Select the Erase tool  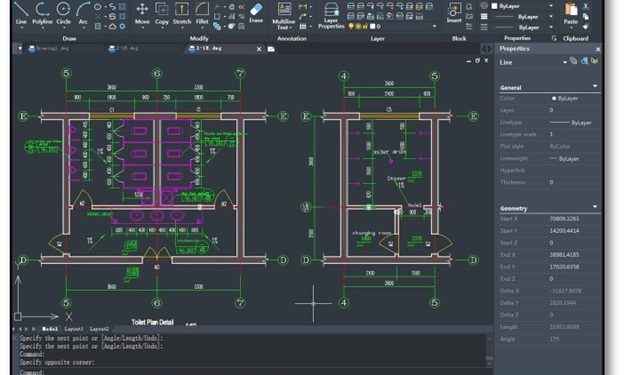[256, 12]
